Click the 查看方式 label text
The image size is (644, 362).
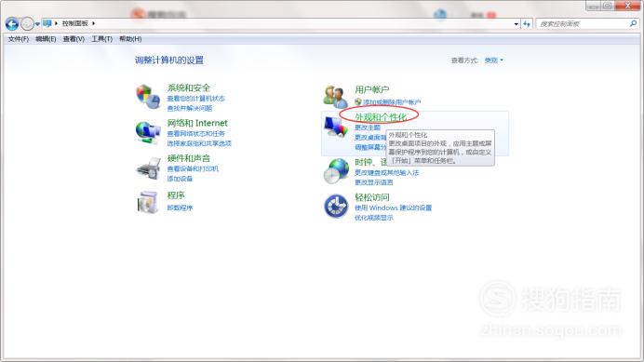point(464,60)
